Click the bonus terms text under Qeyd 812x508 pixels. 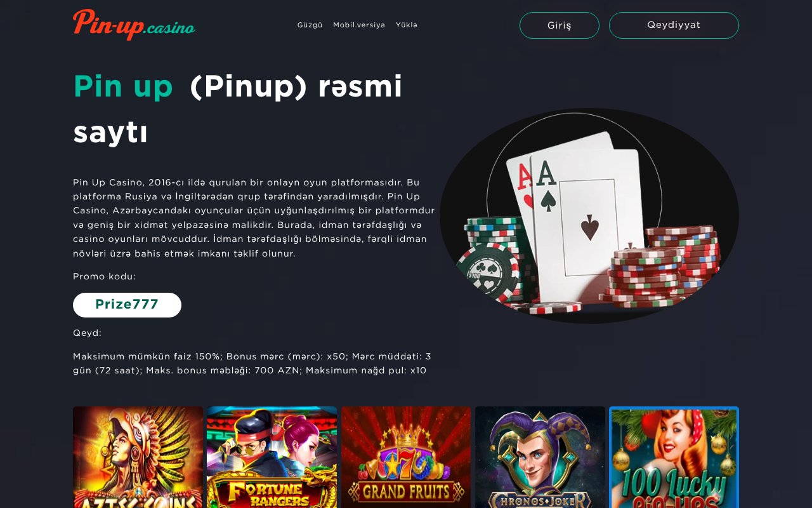click(252, 363)
